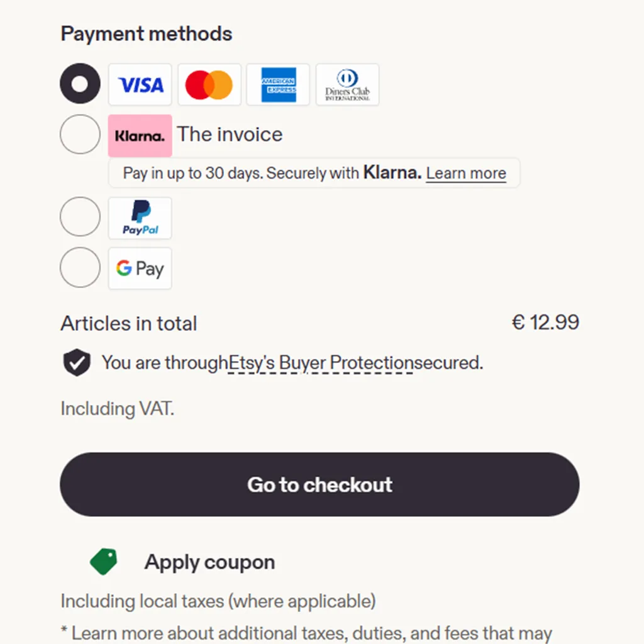
Task: Select the Google Pay radio button
Action: (80, 267)
